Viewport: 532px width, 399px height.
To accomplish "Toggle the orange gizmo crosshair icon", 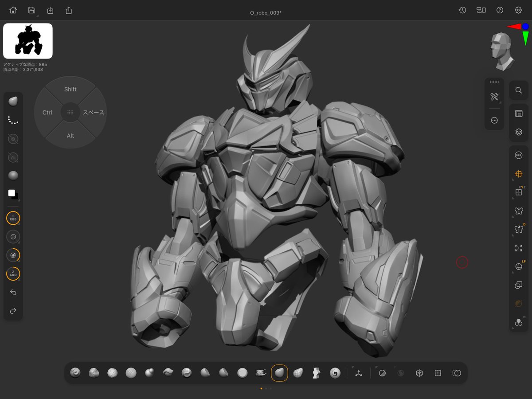I will click(519, 174).
